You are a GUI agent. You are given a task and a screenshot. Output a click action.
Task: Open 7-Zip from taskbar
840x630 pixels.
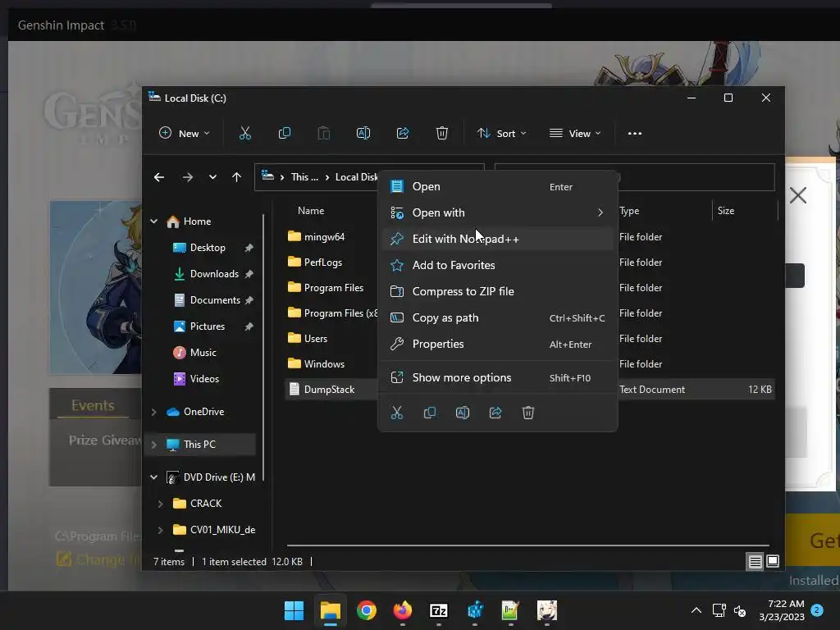click(439, 610)
